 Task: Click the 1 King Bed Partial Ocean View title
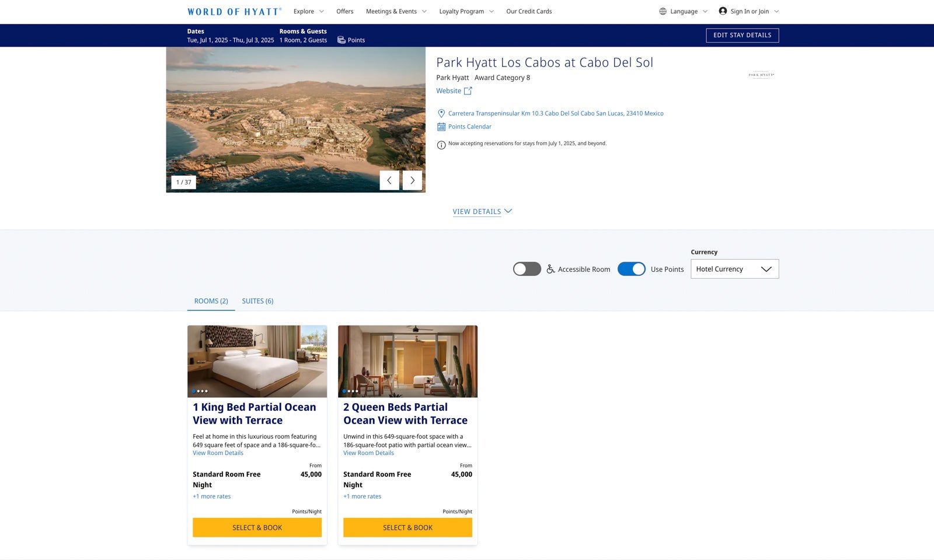pyautogui.click(x=255, y=414)
